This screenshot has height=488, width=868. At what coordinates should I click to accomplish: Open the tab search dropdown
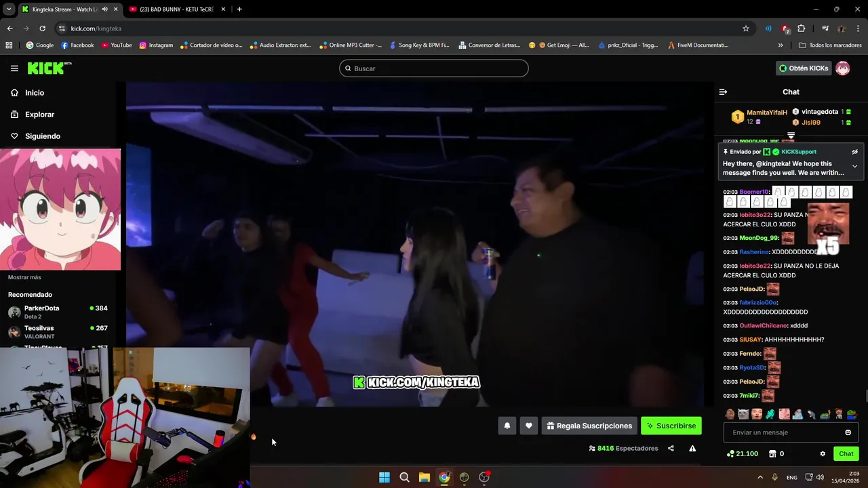(9, 9)
